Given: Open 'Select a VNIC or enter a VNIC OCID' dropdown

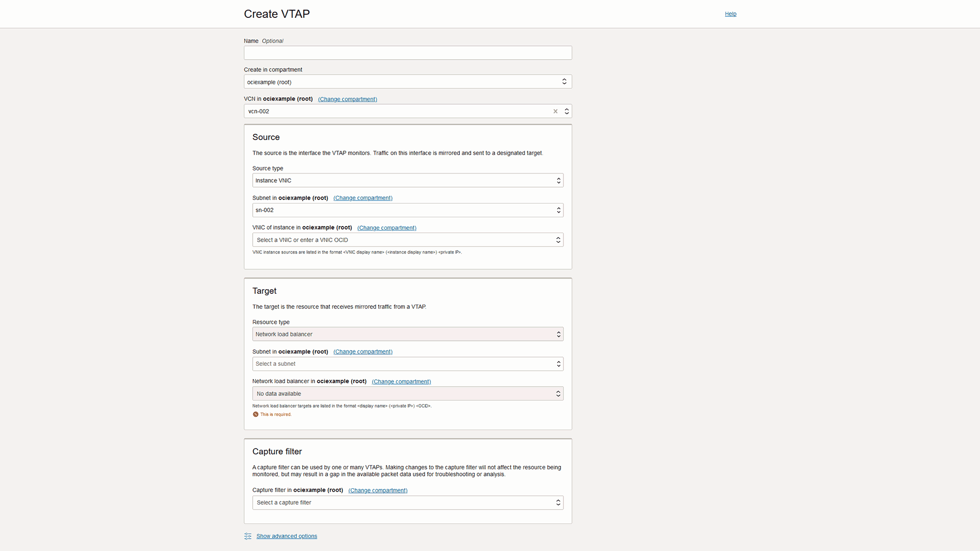Looking at the screenshot, I should tap(407, 240).
